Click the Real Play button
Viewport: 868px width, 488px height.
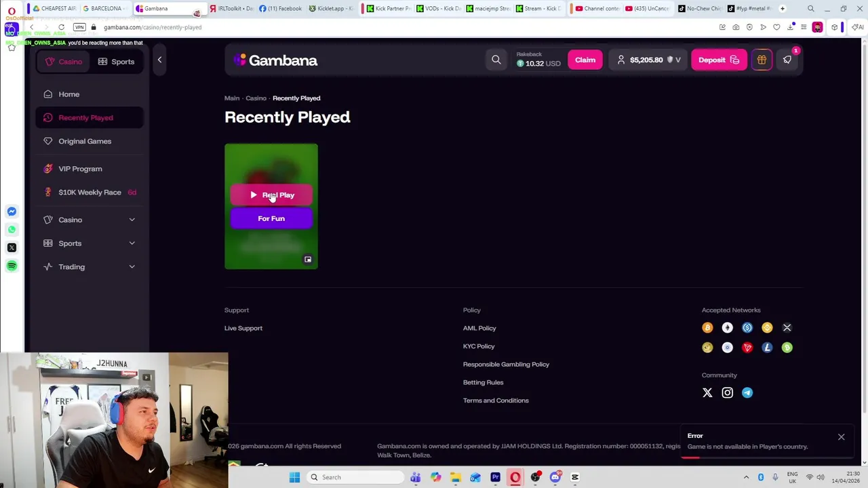[271, 195]
